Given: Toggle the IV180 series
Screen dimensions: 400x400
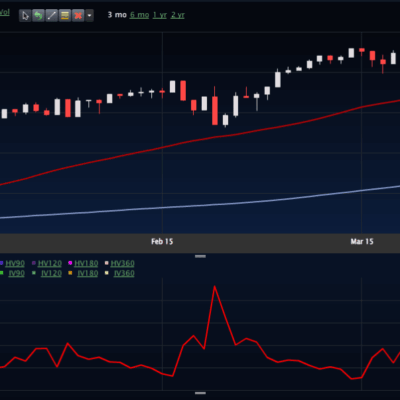Looking at the screenshot, I should (88, 273).
